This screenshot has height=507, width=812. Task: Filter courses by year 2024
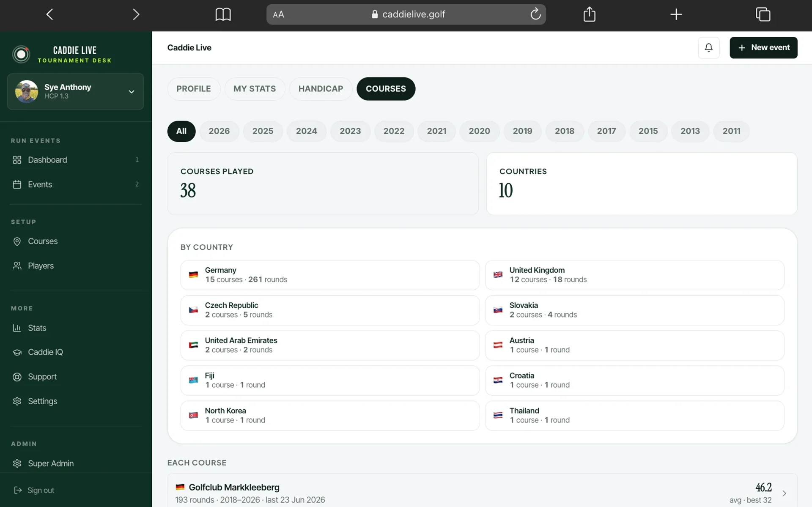point(306,131)
